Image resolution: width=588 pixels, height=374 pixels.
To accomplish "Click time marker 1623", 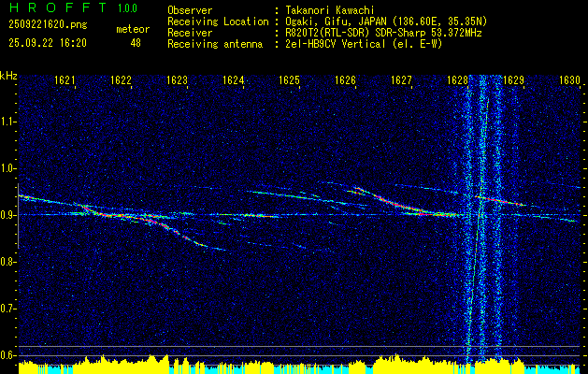I will tap(177, 80).
